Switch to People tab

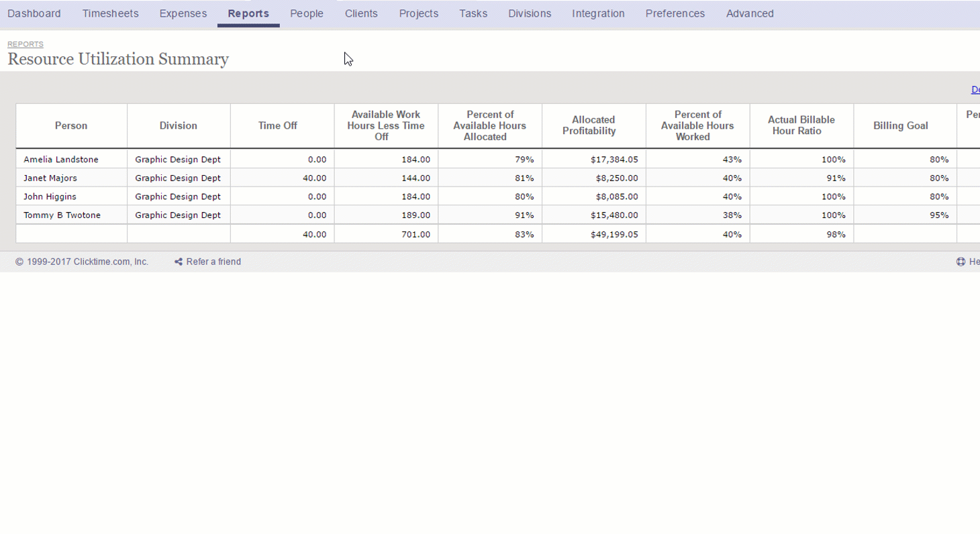307,13
